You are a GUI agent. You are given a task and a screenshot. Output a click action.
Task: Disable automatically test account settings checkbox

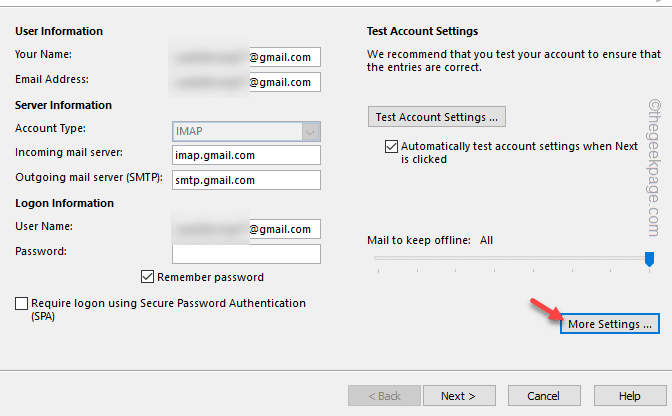coord(392,146)
